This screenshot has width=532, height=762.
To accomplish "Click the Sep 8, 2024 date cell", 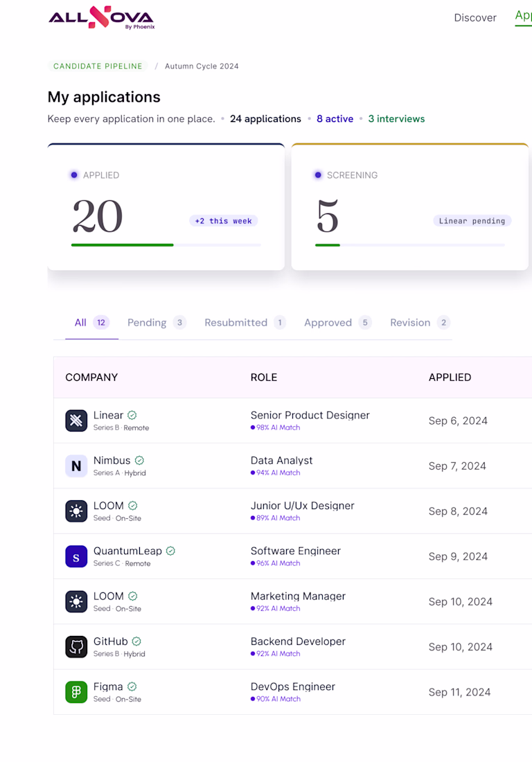I will pos(458,511).
